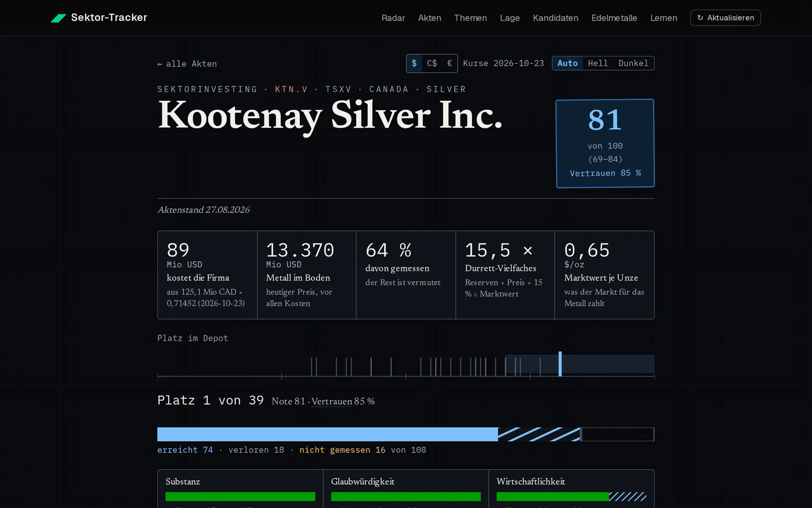Open Kandidaten from the navigation
This screenshot has height=508, width=812.
pos(556,18)
